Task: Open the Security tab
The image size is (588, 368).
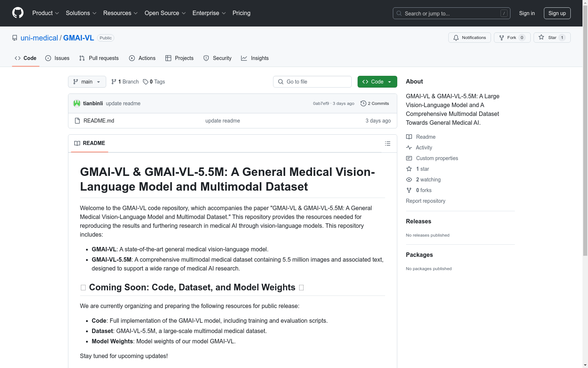Action: click(218, 58)
